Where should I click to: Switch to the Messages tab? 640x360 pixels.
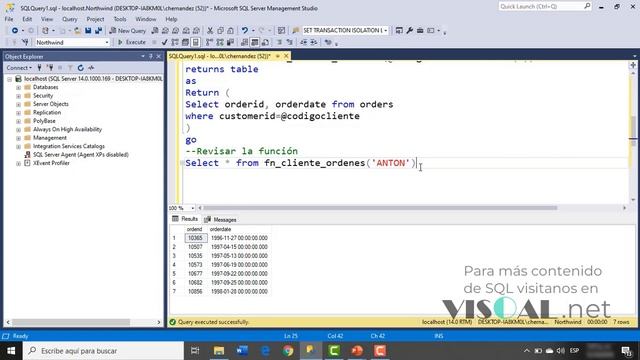(220, 220)
